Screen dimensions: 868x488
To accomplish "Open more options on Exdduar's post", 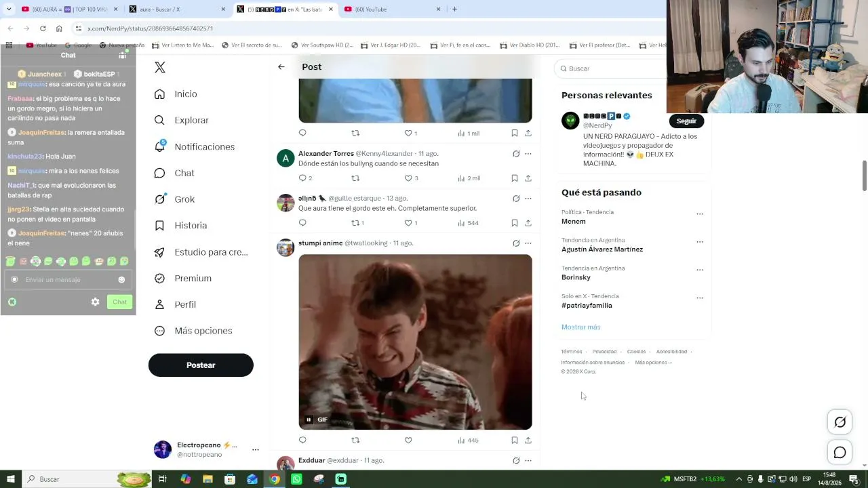I will coord(528,461).
